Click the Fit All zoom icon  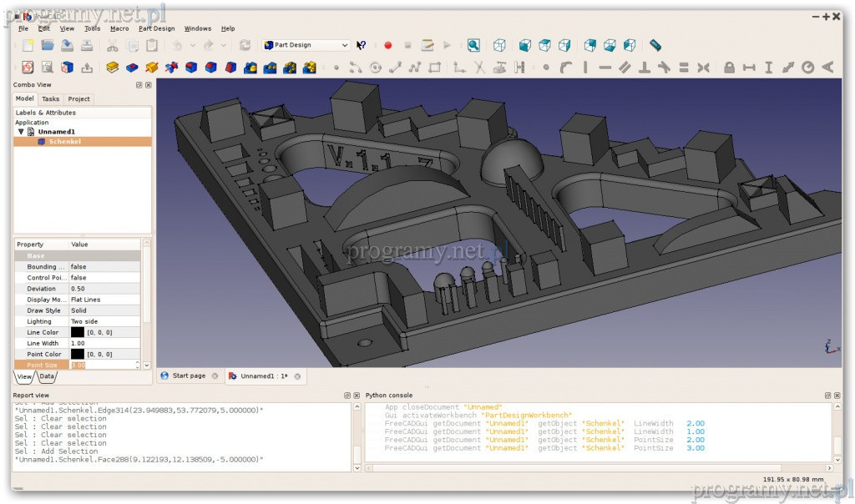[473, 45]
